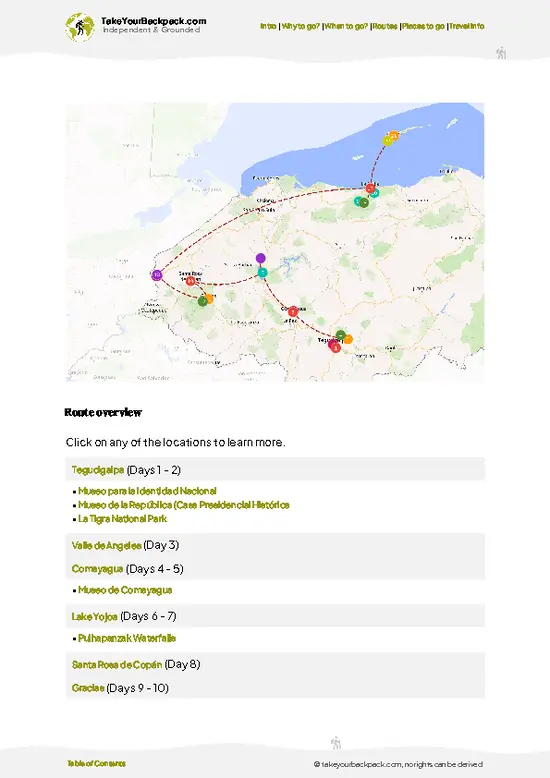Click the '(Days 1 - 2)' text
This screenshot has height=778, width=550.
coord(153,470)
